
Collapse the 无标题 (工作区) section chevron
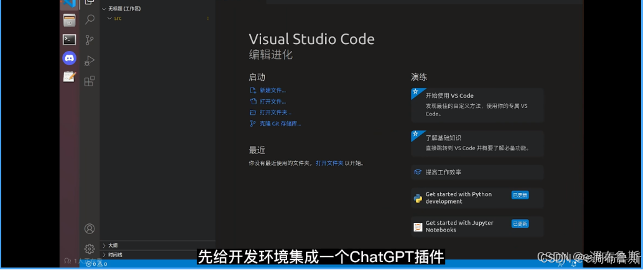pos(104,9)
